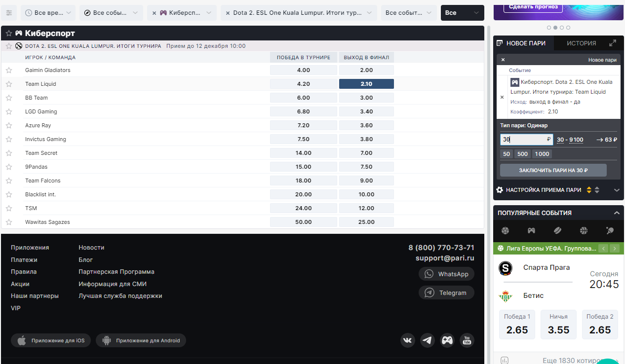
Task: Open WhatsApp support chat
Action: 446,274
